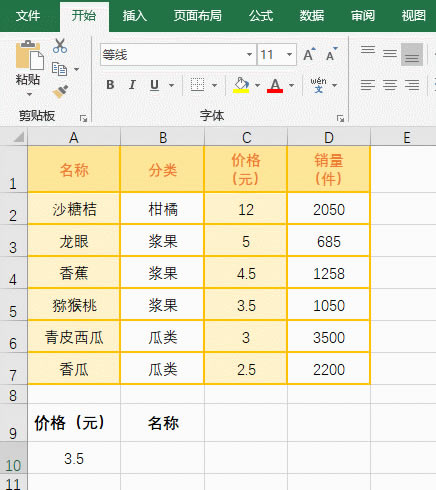436x490 pixels.
Task: Select the 3500 sales cell
Action: 329,337
